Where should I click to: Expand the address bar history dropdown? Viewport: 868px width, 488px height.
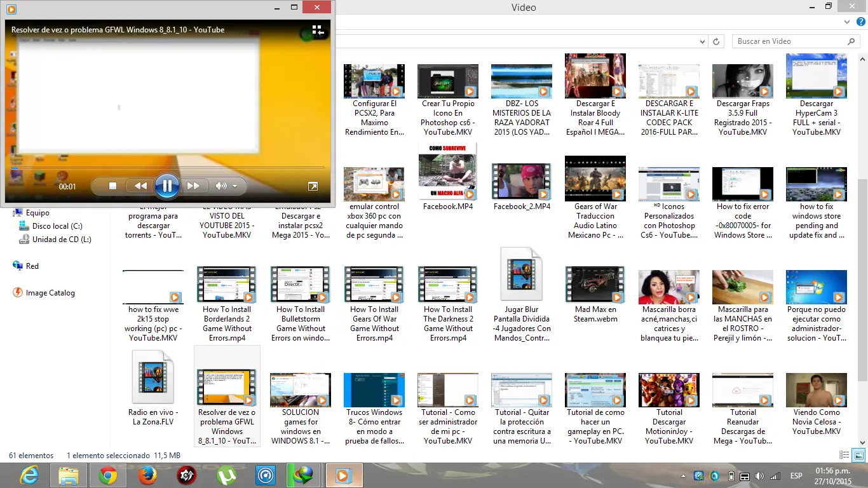[x=702, y=41]
